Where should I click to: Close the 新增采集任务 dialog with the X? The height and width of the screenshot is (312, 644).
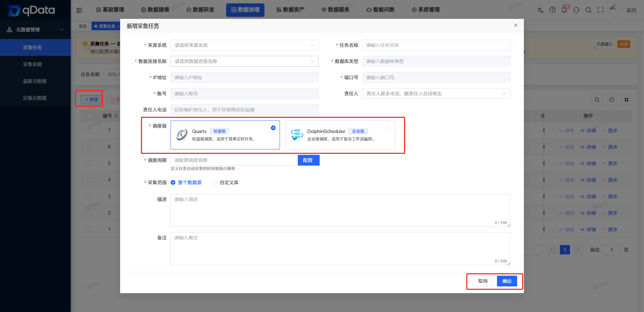point(516,25)
